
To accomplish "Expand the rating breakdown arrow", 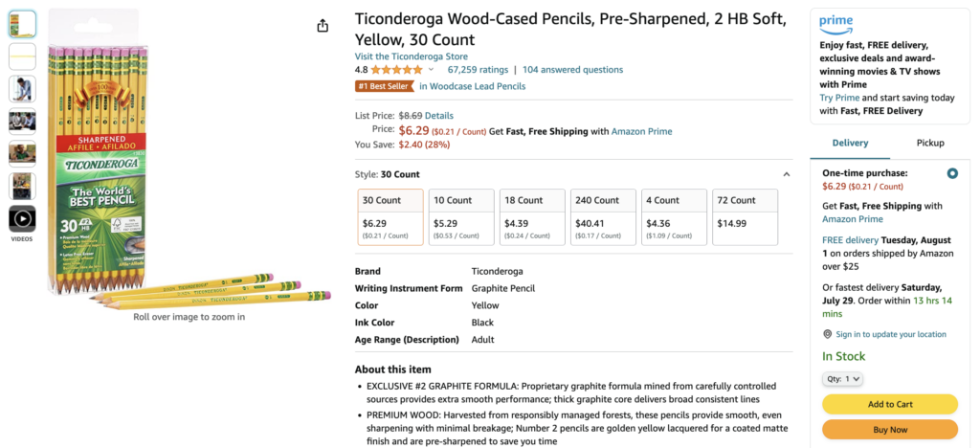I will point(431,69).
